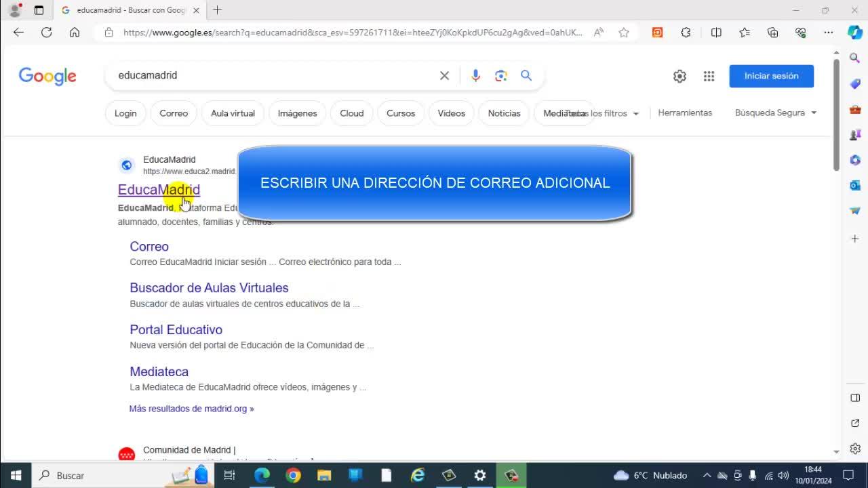The height and width of the screenshot is (488, 868).
Task: Reload the current Google results page
Action: (46, 32)
